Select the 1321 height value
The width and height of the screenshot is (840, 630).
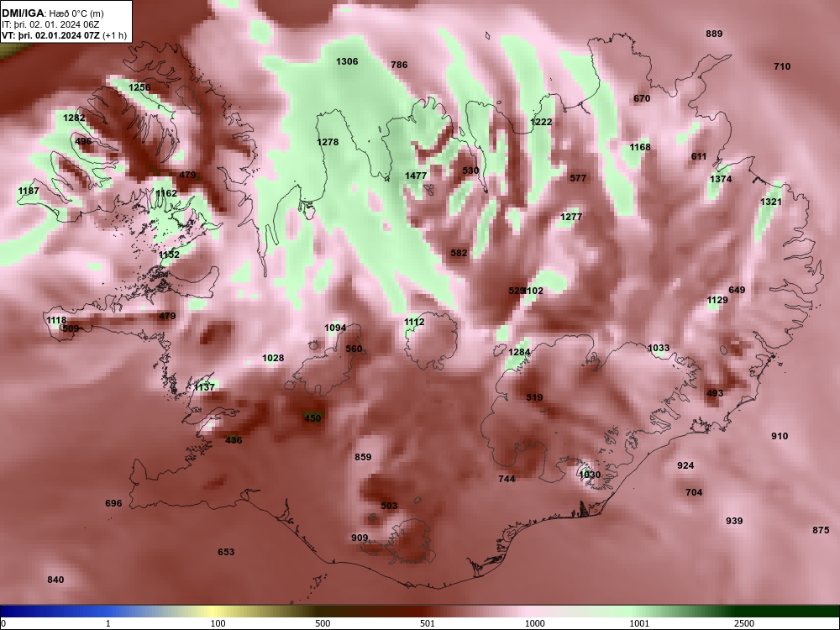[x=771, y=202]
